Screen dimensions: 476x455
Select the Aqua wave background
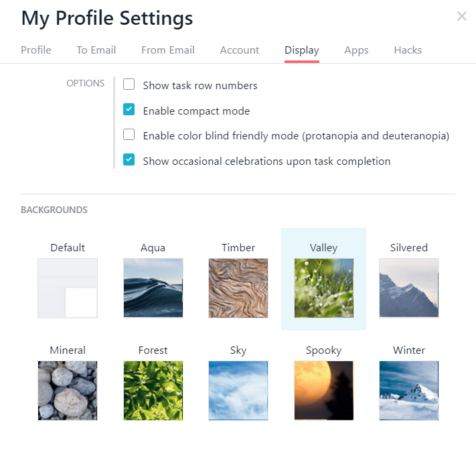pos(153,287)
